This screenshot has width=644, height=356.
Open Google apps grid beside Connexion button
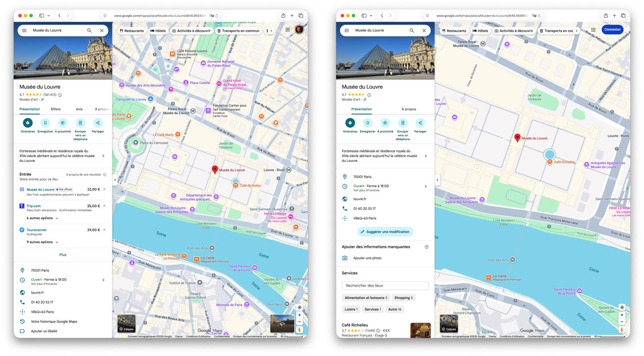(593, 30)
